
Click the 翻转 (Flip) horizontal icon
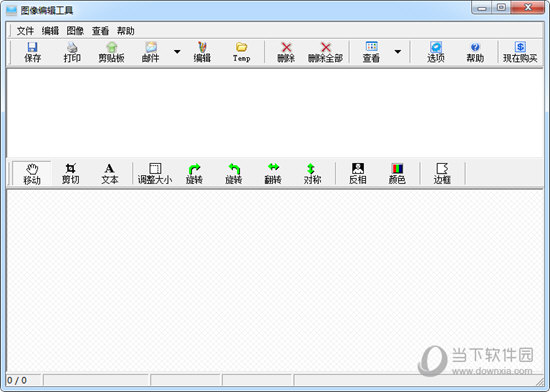click(x=273, y=174)
